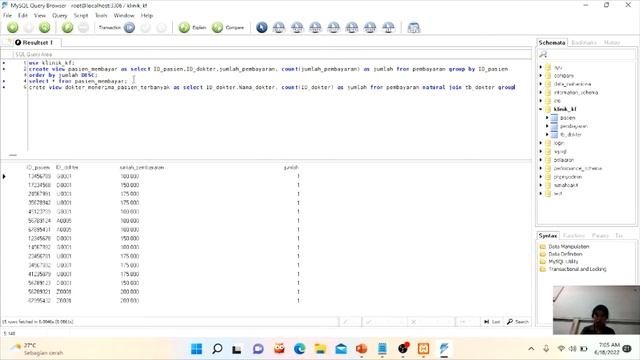The width and height of the screenshot is (640, 360).
Task: Click the schemata search magnifier icon
Action: [543, 54]
